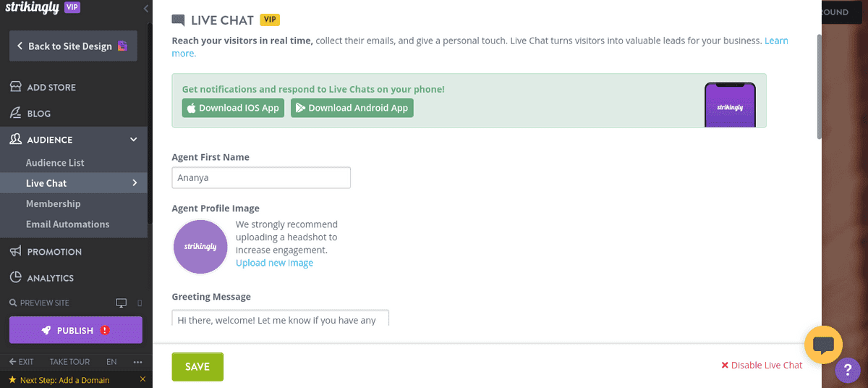The width and height of the screenshot is (868, 388).
Task: Click the desktop preview monitor icon
Action: coord(122,303)
